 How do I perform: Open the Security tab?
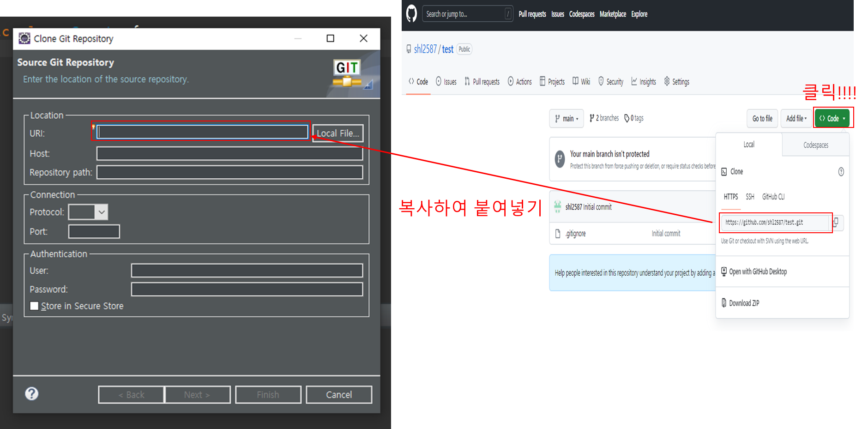[x=611, y=82]
